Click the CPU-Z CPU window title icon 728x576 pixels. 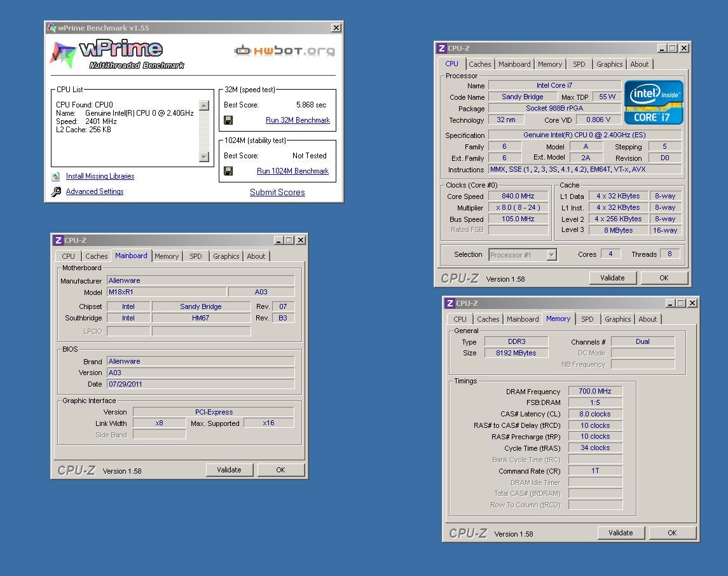click(441, 48)
